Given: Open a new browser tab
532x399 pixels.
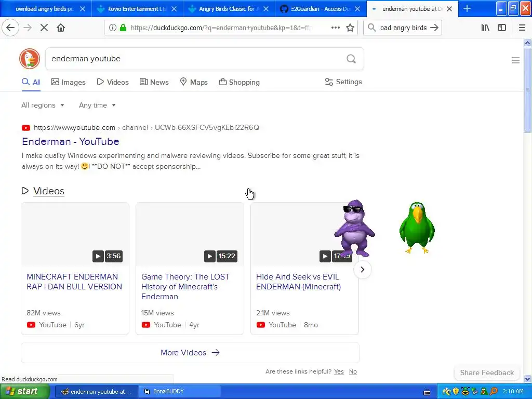Looking at the screenshot, I should 467,8.
